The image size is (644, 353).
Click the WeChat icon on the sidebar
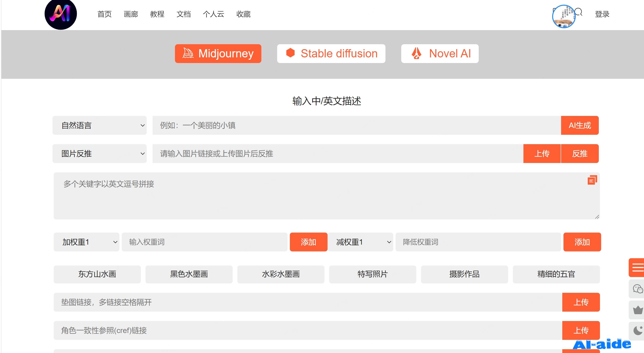click(637, 289)
